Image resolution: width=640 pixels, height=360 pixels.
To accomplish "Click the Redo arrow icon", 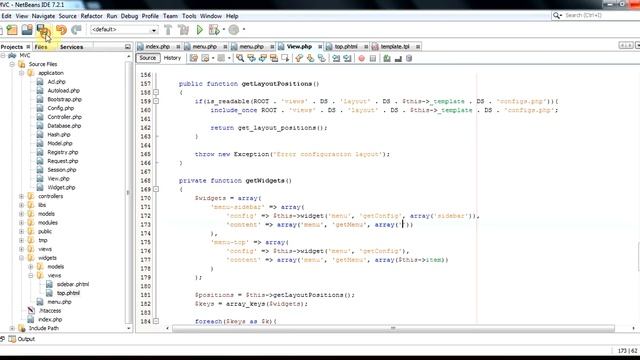I will tap(76, 30).
